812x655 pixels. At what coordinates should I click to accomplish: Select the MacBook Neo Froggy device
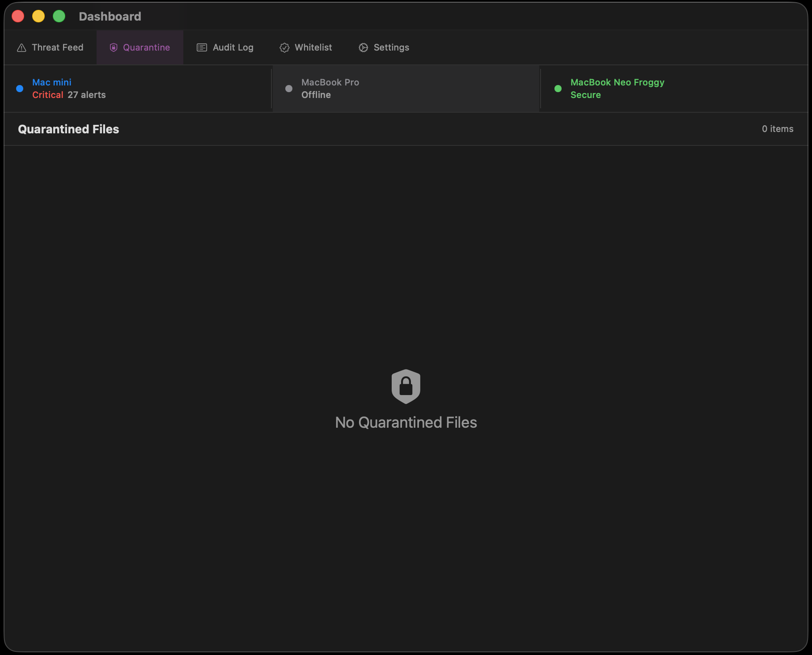[x=674, y=89]
